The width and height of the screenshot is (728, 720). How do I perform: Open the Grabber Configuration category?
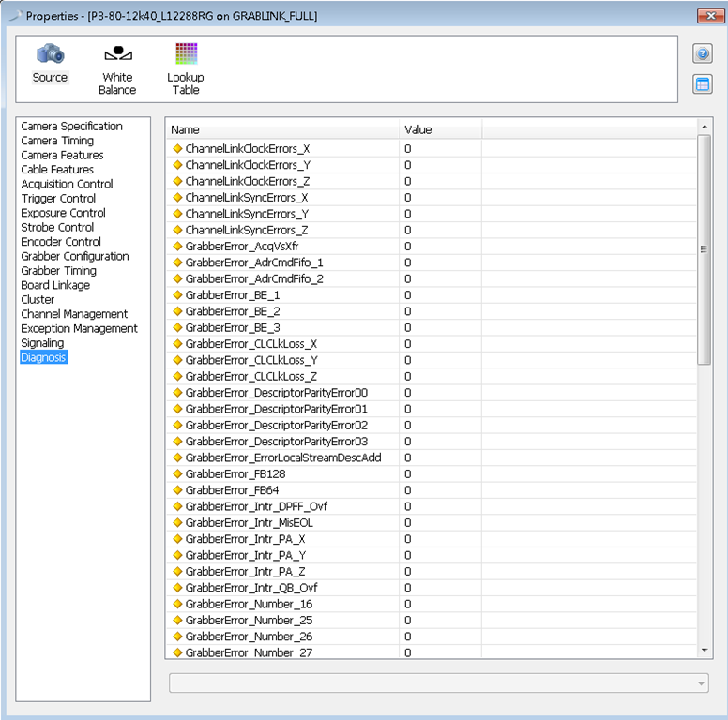(75, 256)
